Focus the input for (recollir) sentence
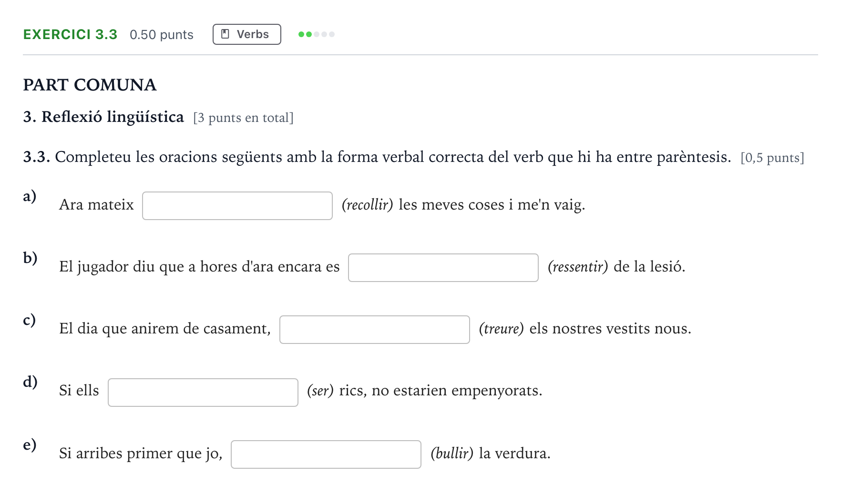 237,206
